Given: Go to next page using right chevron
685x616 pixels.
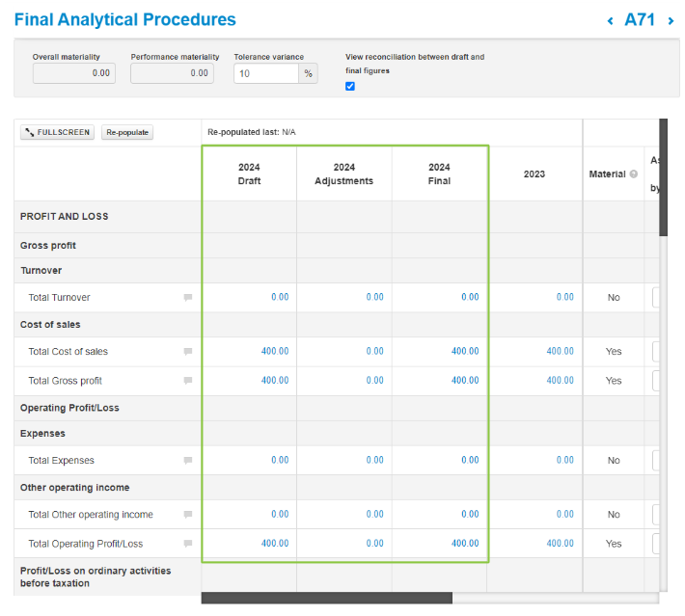Looking at the screenshot, I should point(671,21).
